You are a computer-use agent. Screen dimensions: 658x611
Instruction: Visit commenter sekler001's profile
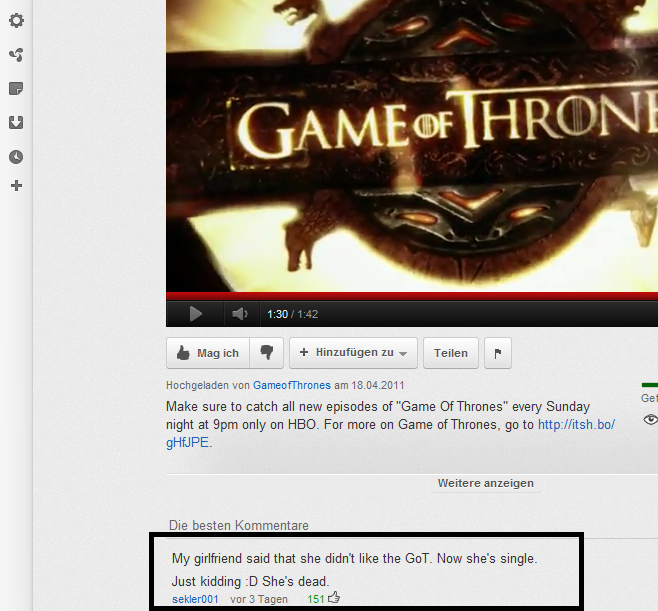[195, 599]
